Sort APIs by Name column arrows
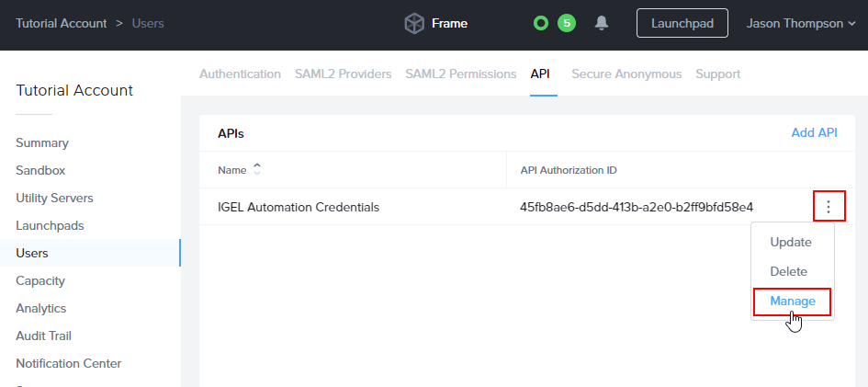 257,169
